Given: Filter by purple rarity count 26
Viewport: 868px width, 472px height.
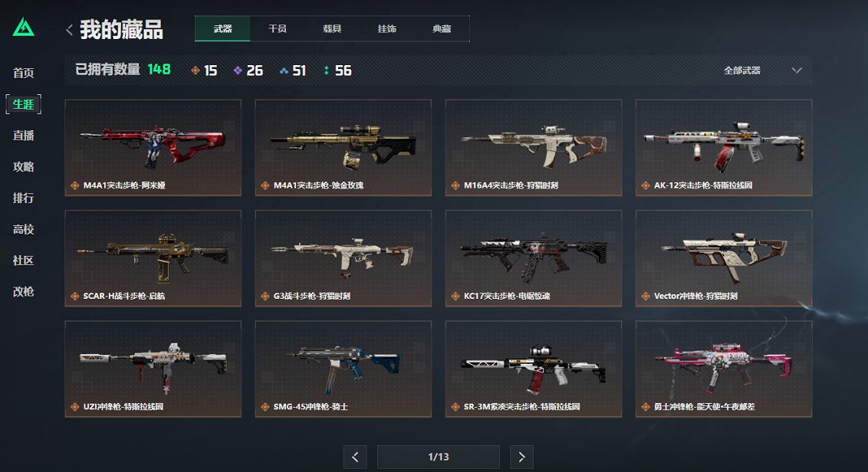Looking at the screenshot, I should [x=248, y=70].
